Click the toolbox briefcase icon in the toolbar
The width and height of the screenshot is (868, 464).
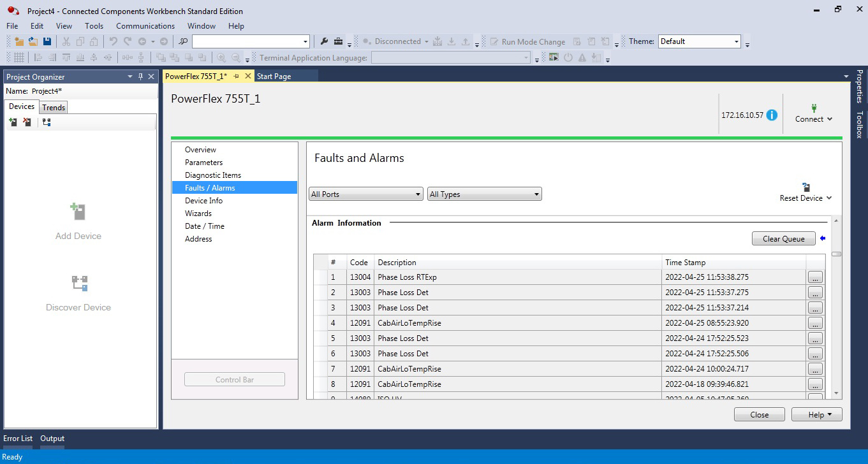(x=338, y=41)
